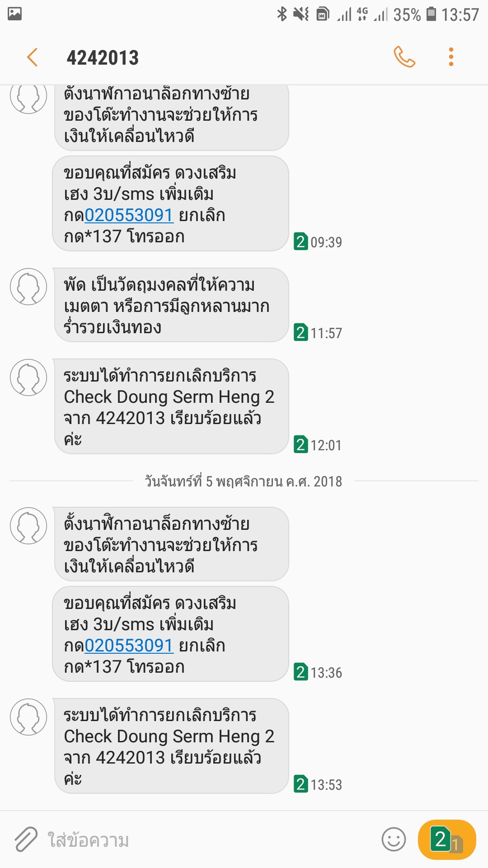This screenshot has width=488, height=868.
Task: Tap avatar of first message after 5 พฤศจิกายน divider
Action: tap(28, 526)
